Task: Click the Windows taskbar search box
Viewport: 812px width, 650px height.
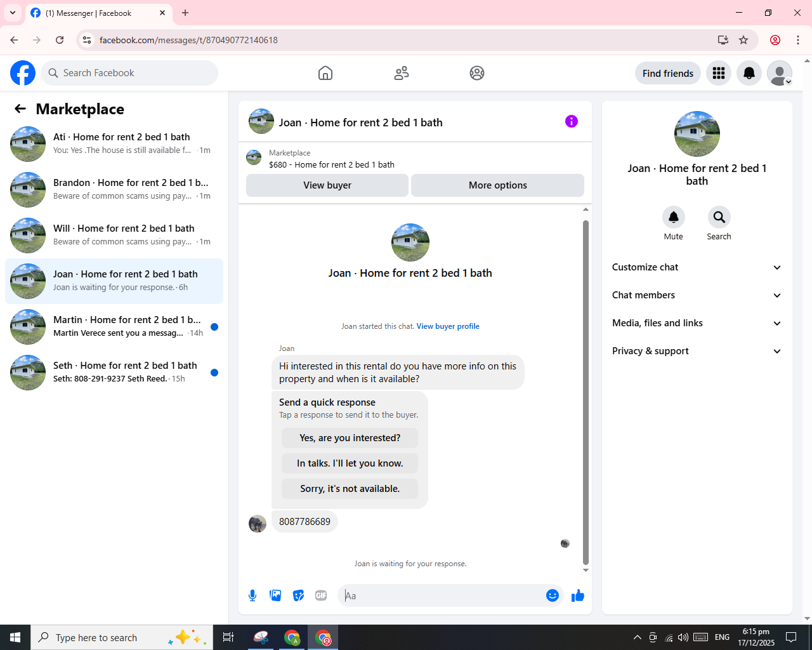Action: point(121,637)
